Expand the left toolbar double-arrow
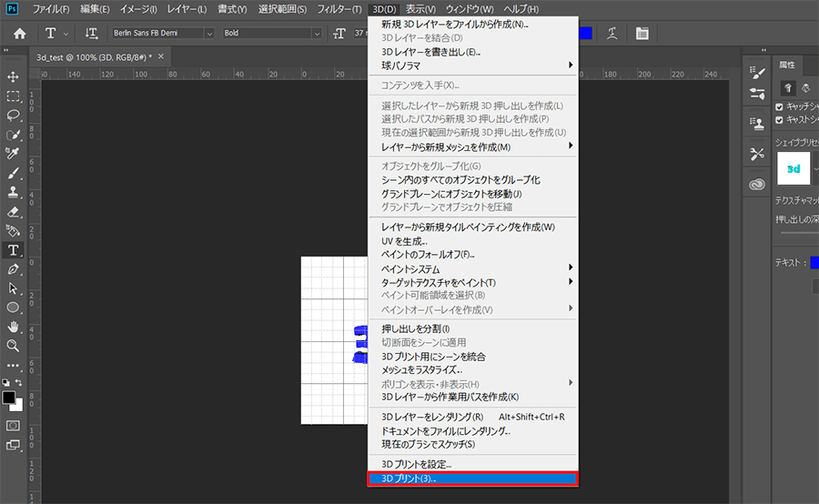The width and height of the screenshot is (819, 504). tap(5, 50)
